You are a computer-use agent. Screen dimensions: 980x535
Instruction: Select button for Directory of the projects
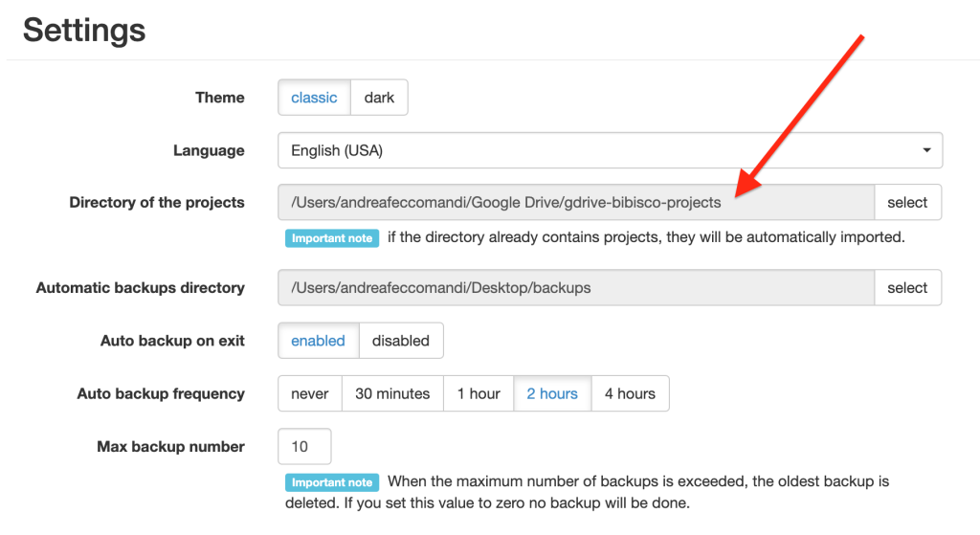click(907, 203)
